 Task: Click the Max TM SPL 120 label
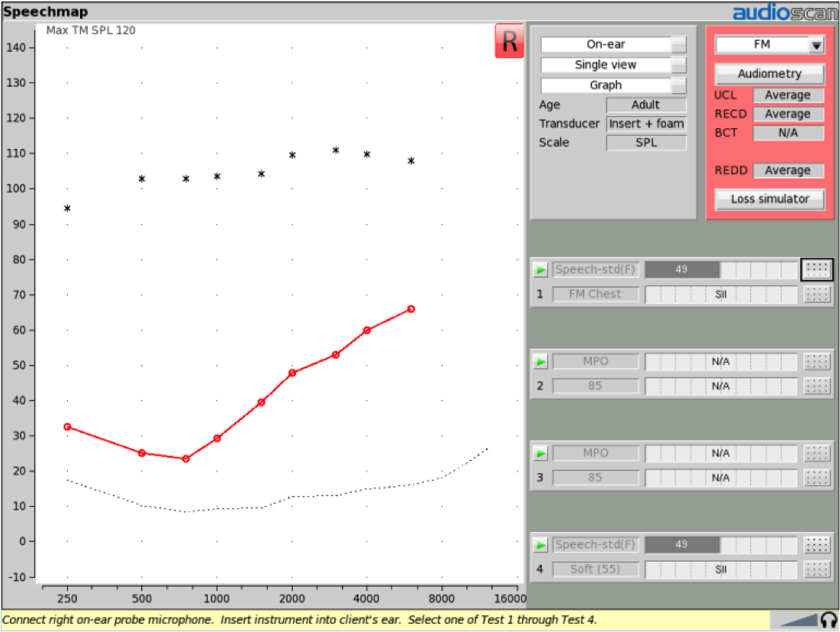tap(91, 31)
